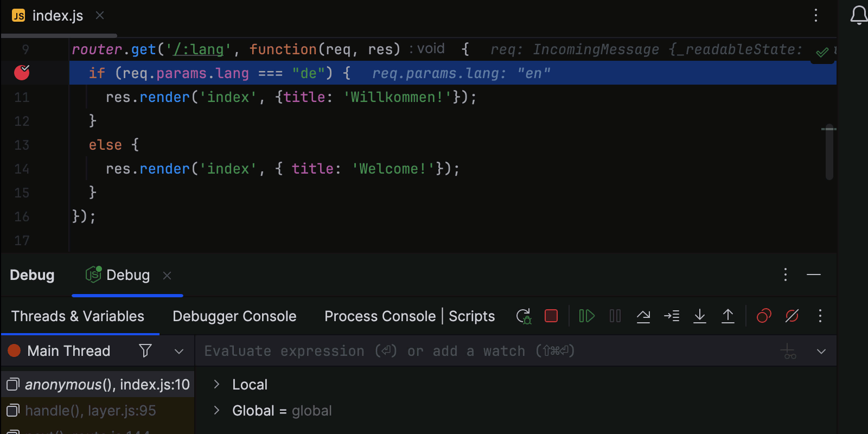Select the handle() layer.js:95 frame
This screenshot has width=868, height=434.
98,411
